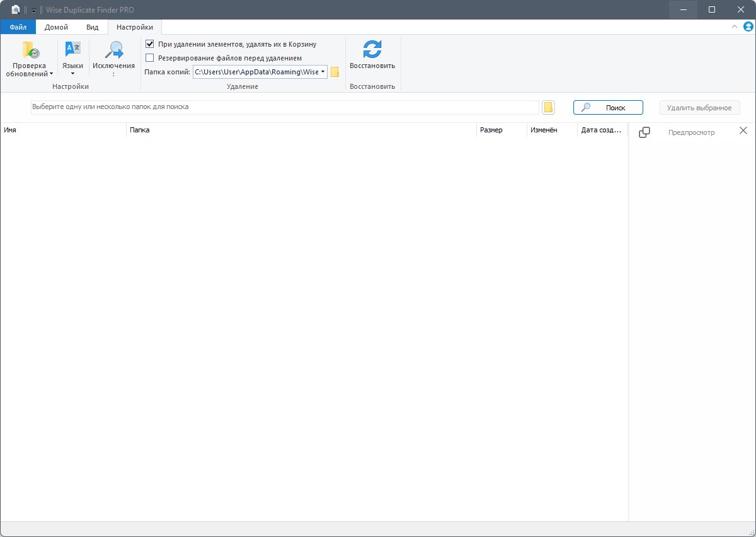Click the Восстановить restore icon
Image resolution: width=756 pixels, height=537 pixels.
pyautogui.click(x=372, y=50)
